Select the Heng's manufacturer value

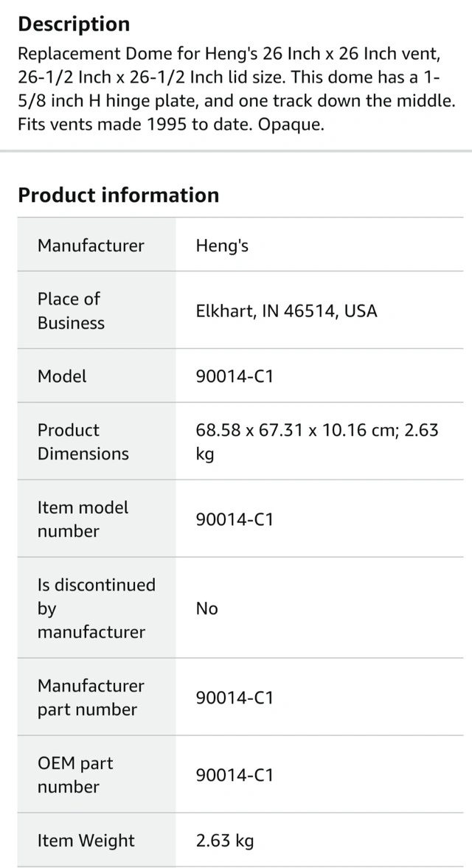[x=221, y=246]
